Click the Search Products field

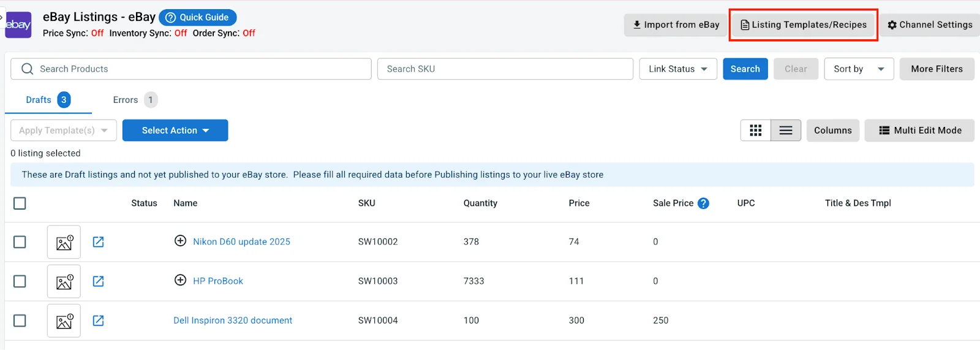191,69
